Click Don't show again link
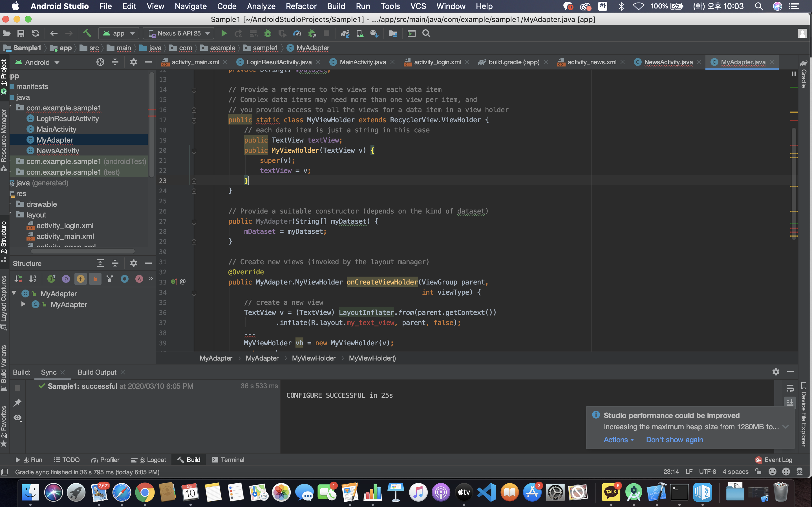The height and width of the screenshot is (507, 812). pyautogui.click(x=674, y=440)
